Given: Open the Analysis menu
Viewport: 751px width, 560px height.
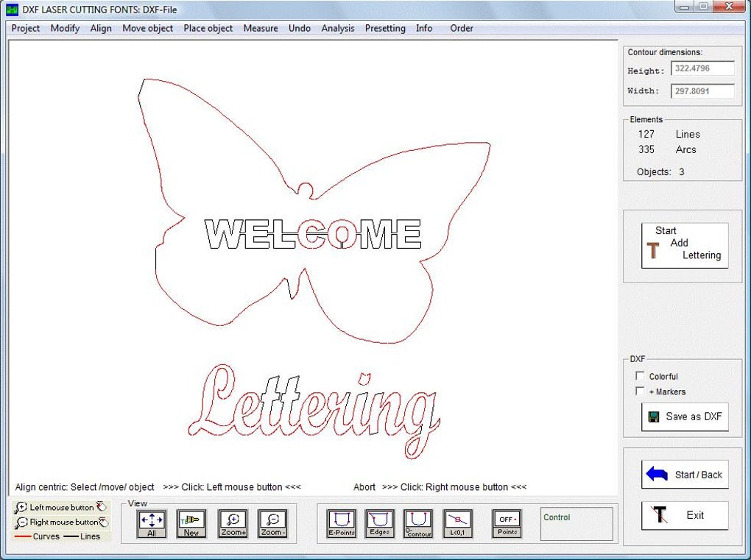Looking at the screenshot, I should (x=338, y=29).
